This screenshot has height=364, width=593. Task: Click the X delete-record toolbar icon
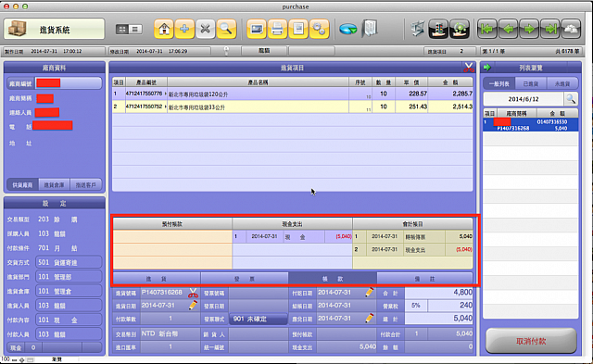pos(205,29)
